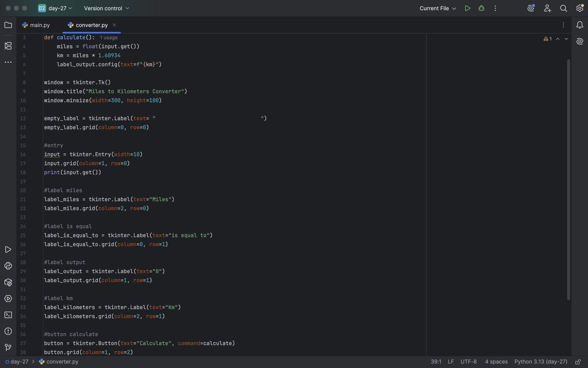Show more tool windows ellipsis
588x368 pixels.
pos(8,62)
